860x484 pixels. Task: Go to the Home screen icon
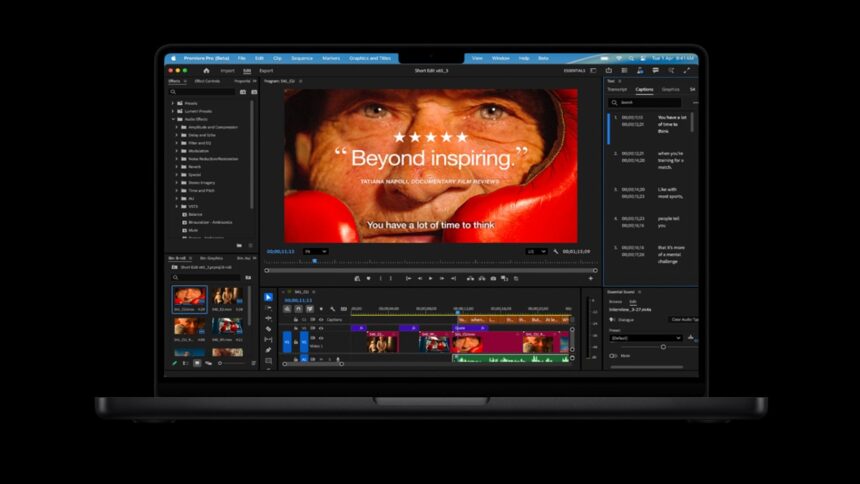(x=206, y=70)
